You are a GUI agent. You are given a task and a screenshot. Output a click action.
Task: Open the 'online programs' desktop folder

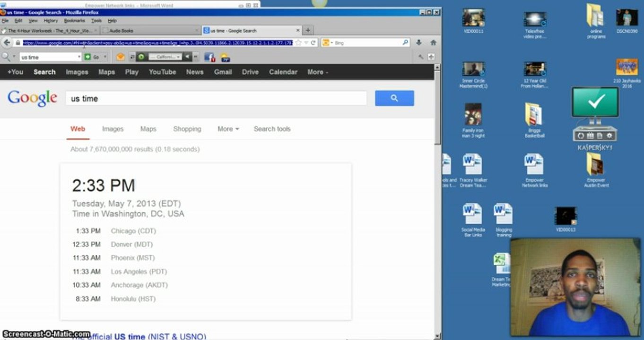tap(596, 21)
